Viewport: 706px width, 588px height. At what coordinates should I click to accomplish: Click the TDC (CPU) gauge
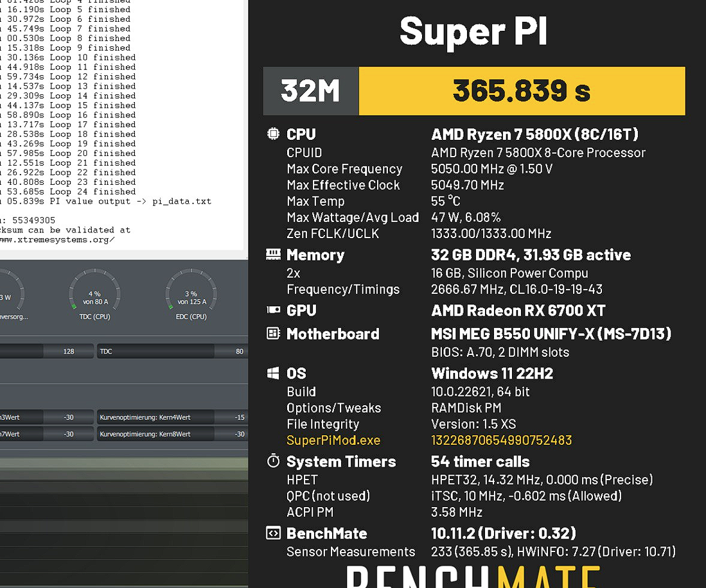coord(94,295)
